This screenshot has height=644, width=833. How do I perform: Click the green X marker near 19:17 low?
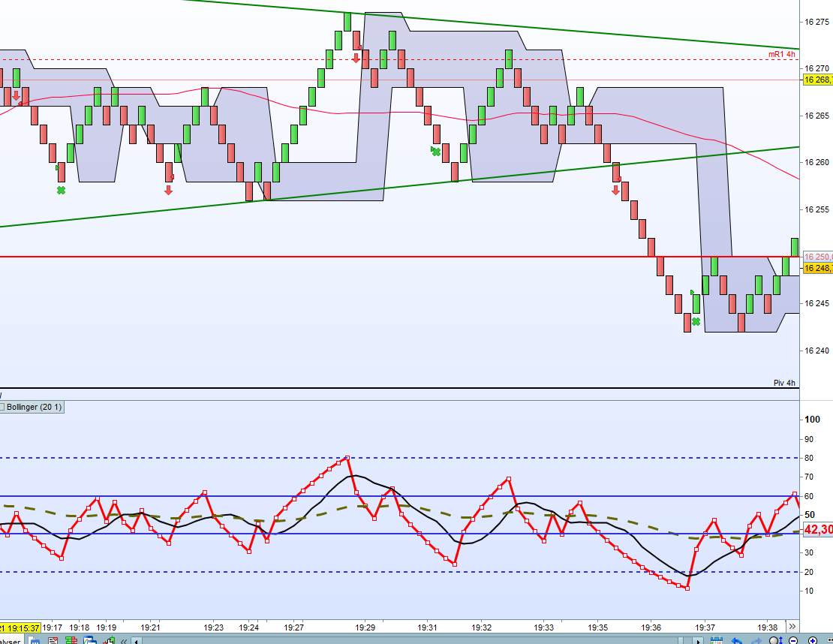(x=61, y=190)
